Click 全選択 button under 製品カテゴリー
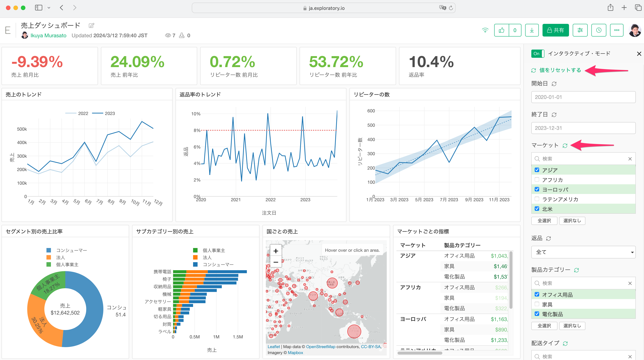 (x=544, y=326)
